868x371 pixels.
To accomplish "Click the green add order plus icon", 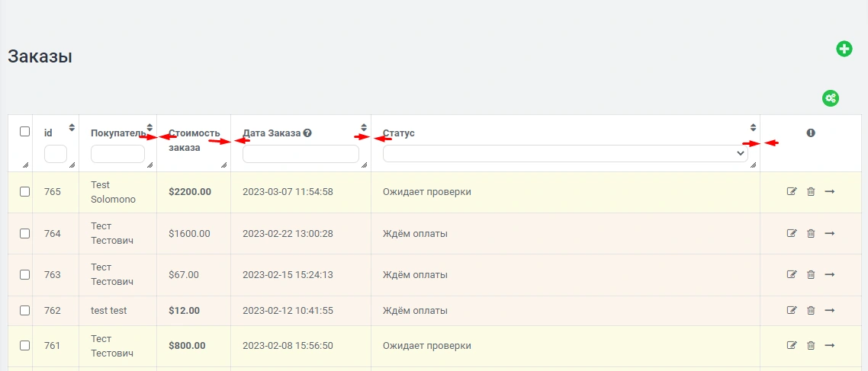I will 844,49.
